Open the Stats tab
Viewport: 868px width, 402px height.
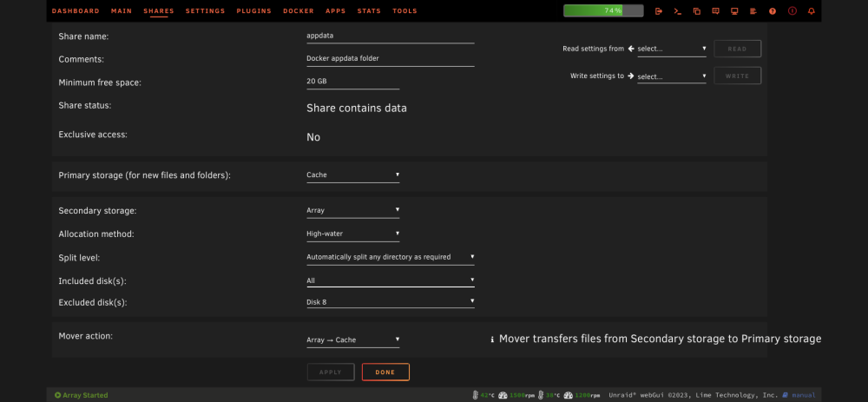coord(369,11)
